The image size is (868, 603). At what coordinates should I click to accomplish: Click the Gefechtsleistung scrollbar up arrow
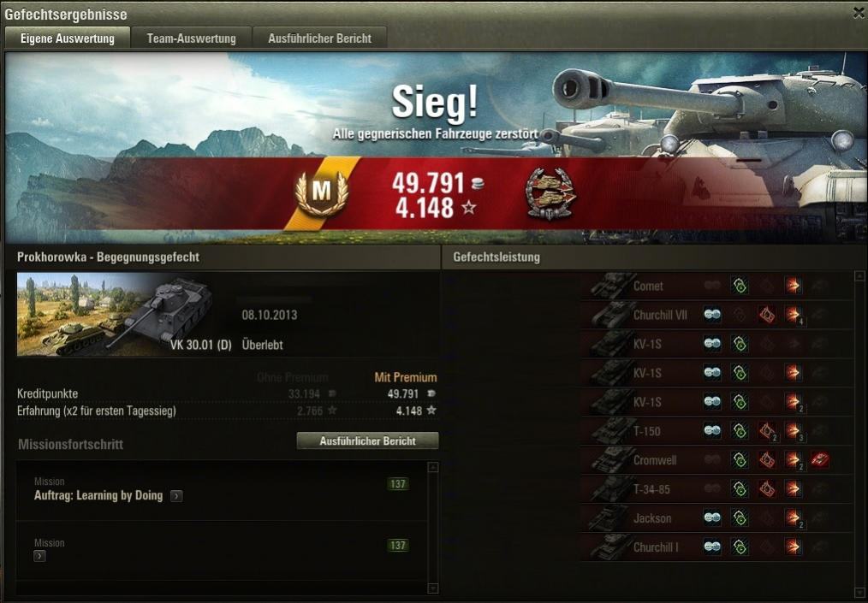(859, 275)
